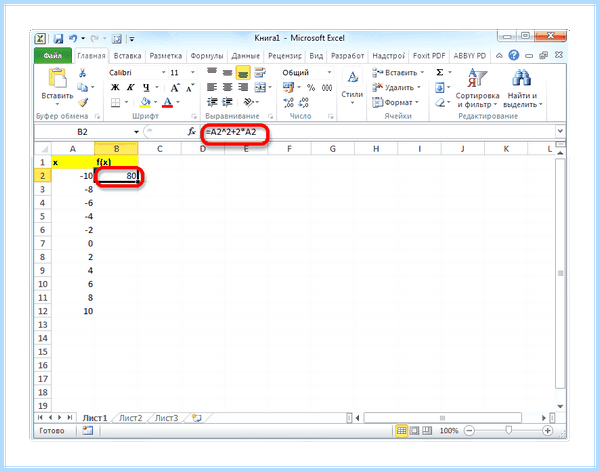The image size is (600, 472).
Task: Decrease font size with small A icon
Action: (x=190, y=88)
